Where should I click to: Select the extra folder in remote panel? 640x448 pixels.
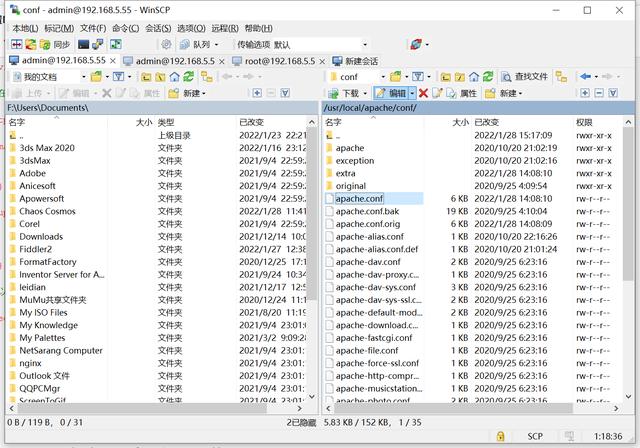(x=345, y=173)
